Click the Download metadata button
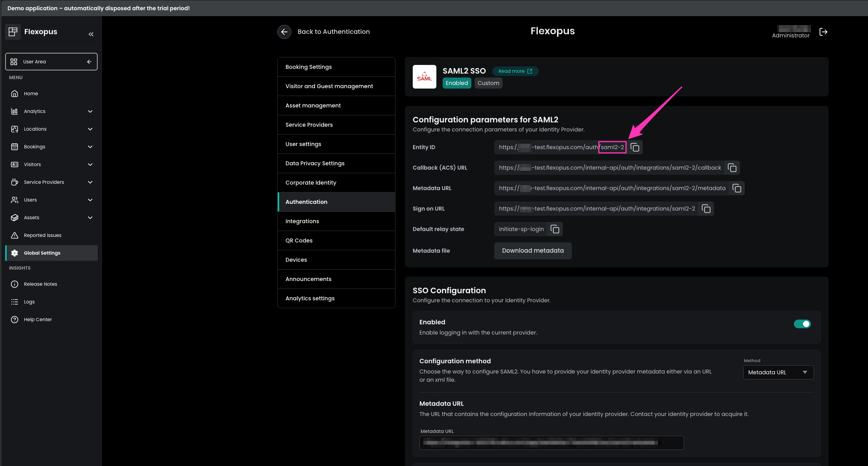The image size is (868, 466). (x=533, y=251)
